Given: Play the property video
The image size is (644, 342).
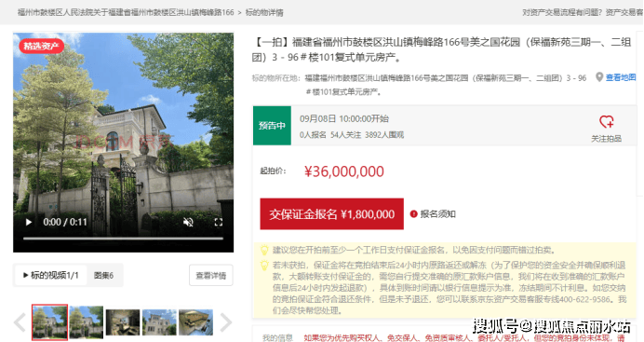Looking at the screenshot, I should [28, 223].
